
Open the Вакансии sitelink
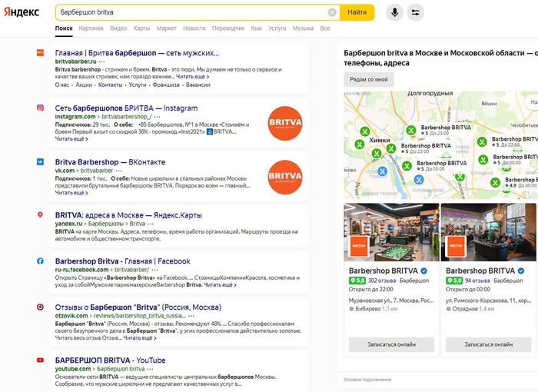pos(198,85)
